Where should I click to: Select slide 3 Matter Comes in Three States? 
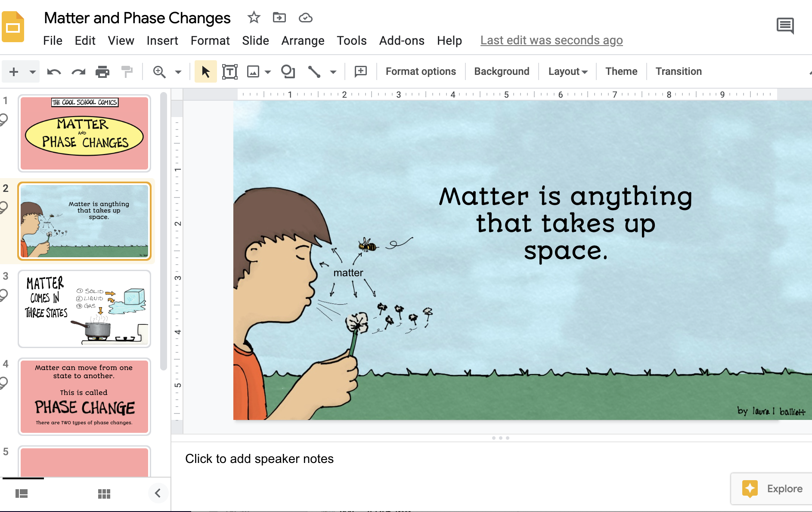(84, 309)
